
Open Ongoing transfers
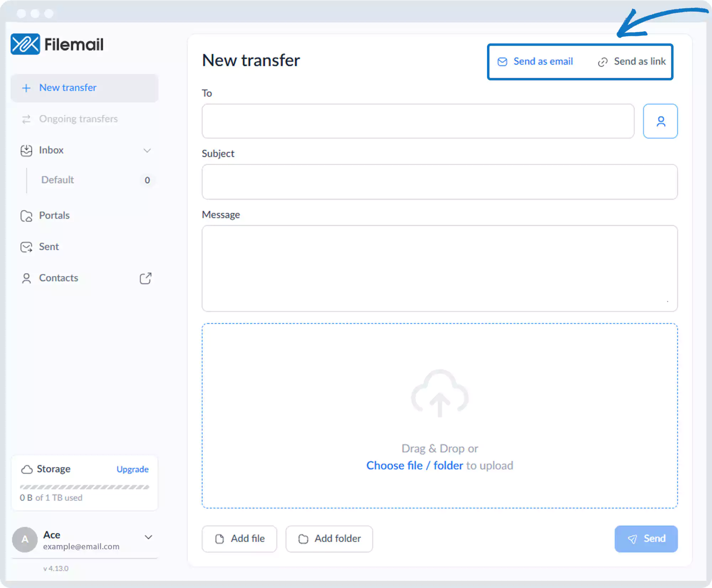[x=78, y=119]
